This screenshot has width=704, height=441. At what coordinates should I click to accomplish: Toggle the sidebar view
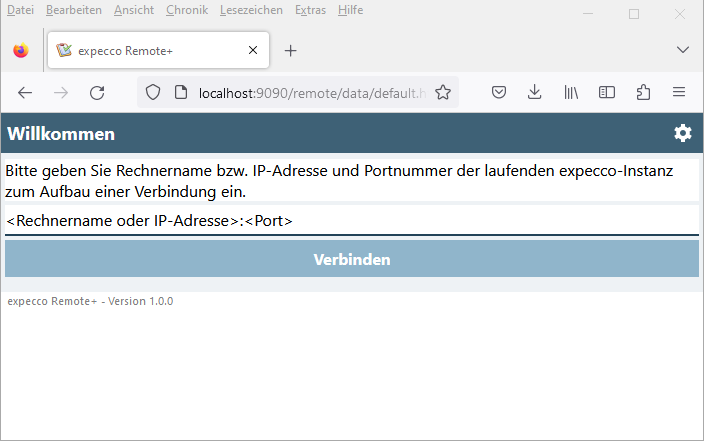[x=607, y=92]
